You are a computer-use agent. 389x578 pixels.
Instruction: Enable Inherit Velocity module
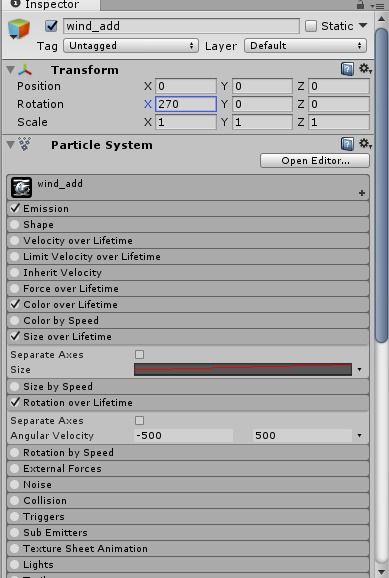click(x=15, y=272)
